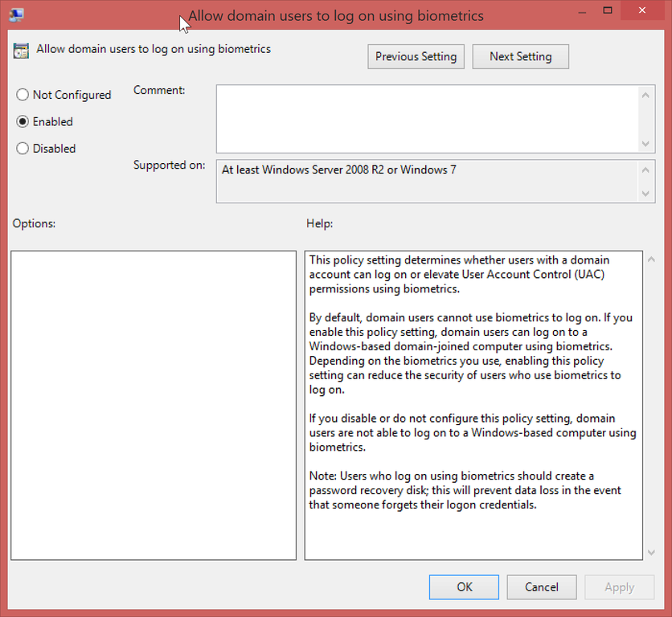The width and height of the screenshot is (672, 617).
Task: Dismiss the dialog with Cancel
Action: coord(541,586)
